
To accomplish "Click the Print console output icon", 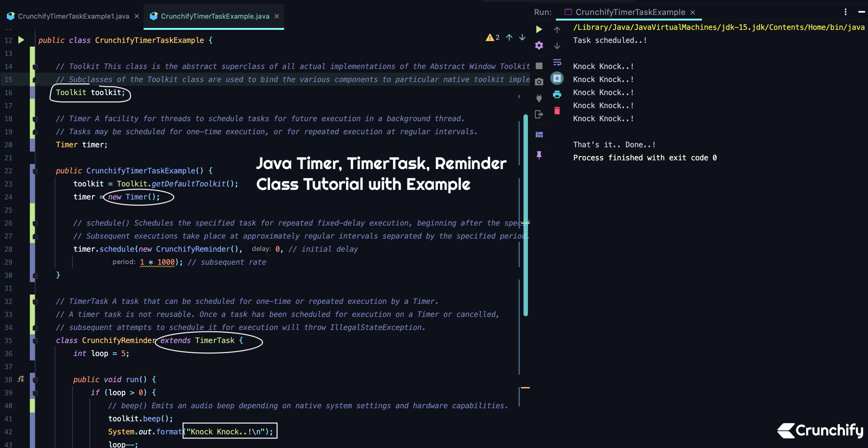I will pyautogui.click(x=557, y=95).
